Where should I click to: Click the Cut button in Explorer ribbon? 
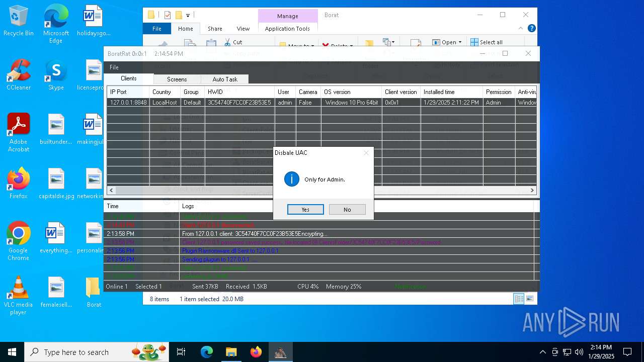click(233, 42)
